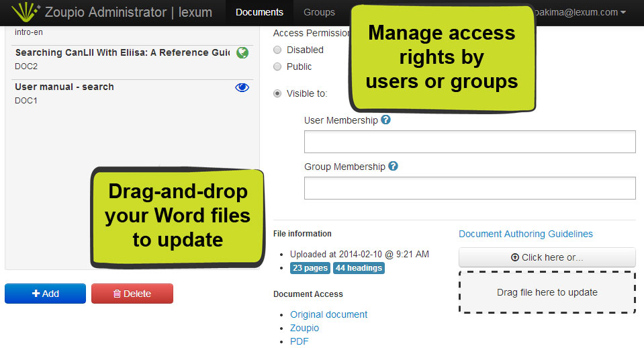Select the User manual - search document
This screenshot has height=348, width=644.
click(64, 87)
